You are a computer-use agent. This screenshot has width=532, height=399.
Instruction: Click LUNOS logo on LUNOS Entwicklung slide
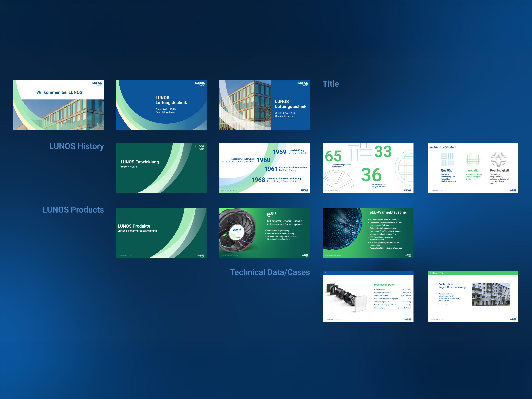[x=199, y=147]
